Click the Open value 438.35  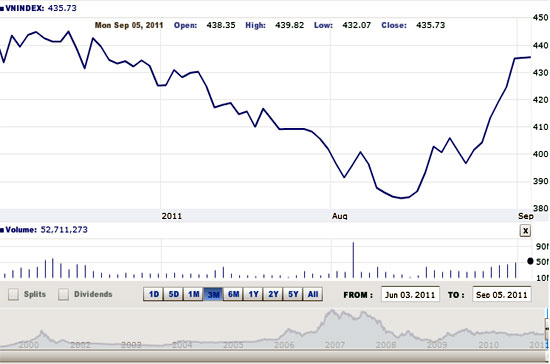221,25
